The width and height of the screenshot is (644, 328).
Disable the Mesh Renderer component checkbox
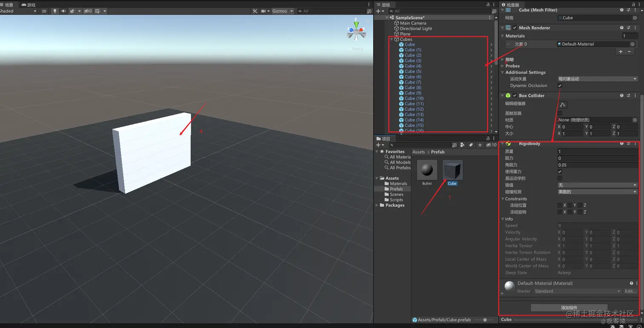pos(515,28)
